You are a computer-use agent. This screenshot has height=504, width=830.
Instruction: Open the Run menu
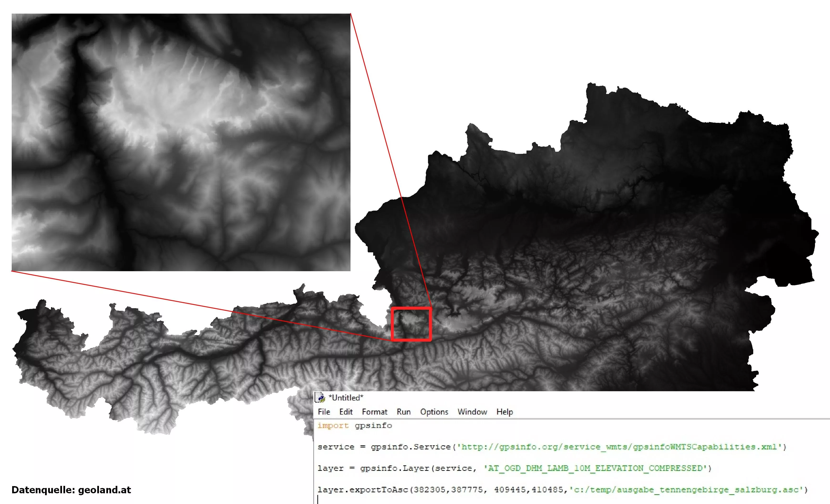403,412
